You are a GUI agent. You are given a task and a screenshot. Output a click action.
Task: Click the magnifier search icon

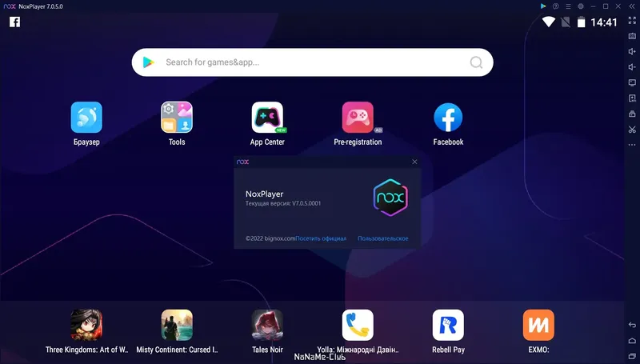click(x=476, y=62)
